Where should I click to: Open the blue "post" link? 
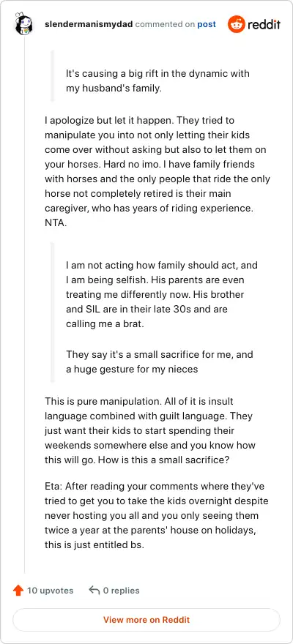click(207, 24)
